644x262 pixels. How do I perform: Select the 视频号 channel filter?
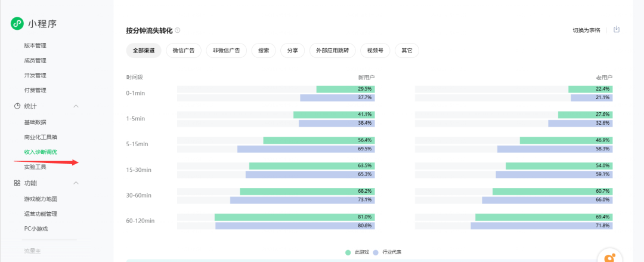coord(375,51)
